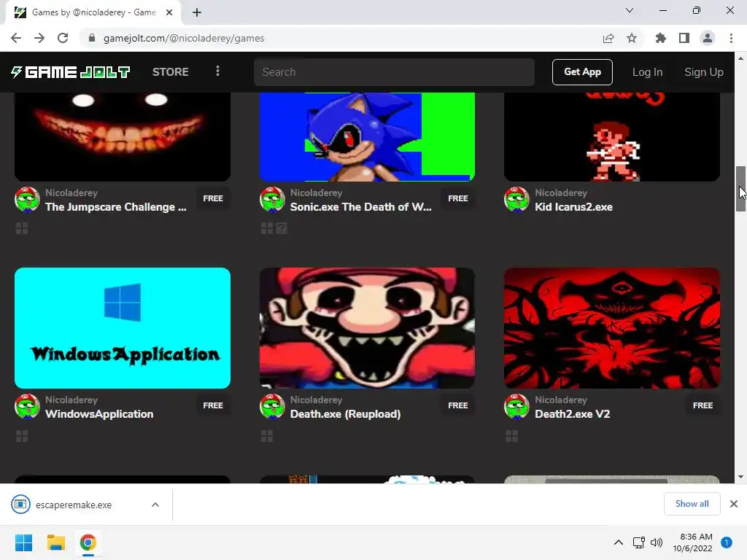Open The Jumpscare Challenge thumbnail

pyautogui.click(x=123, y=136)
